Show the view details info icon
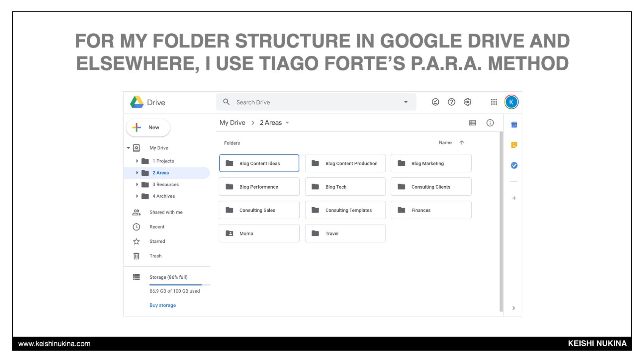Image resolution: width=644 pixels, height=362 pixels. click(x=490, y=123)
